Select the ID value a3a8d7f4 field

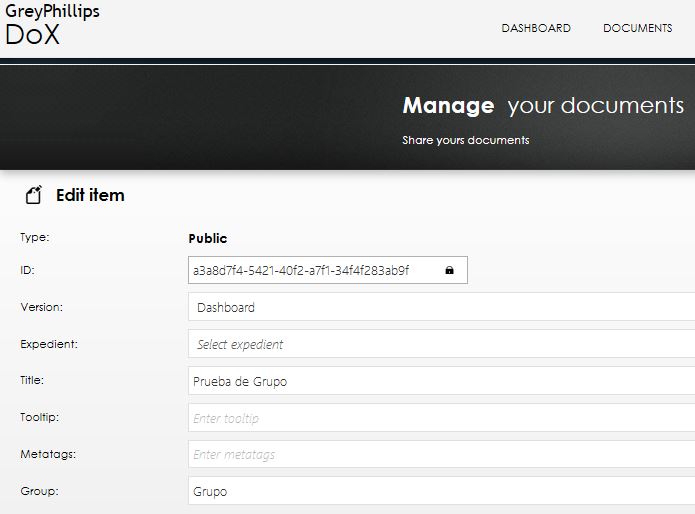click(x=328, y=270)
